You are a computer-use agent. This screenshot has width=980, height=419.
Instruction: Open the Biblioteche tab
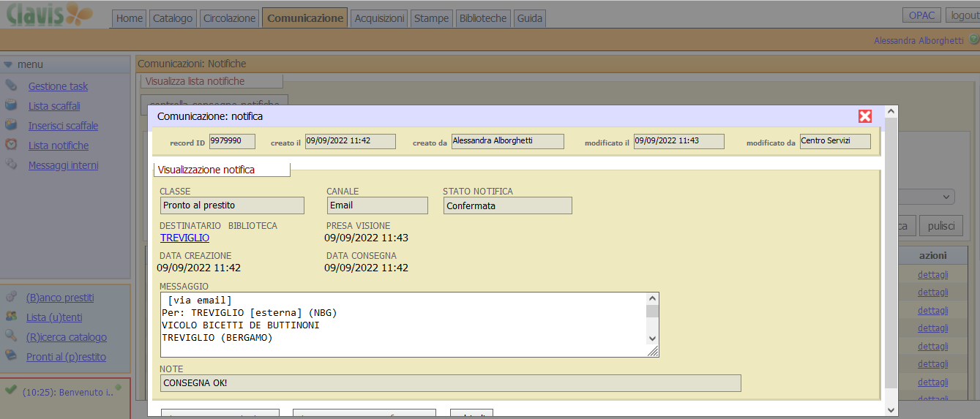click(482, 18)
